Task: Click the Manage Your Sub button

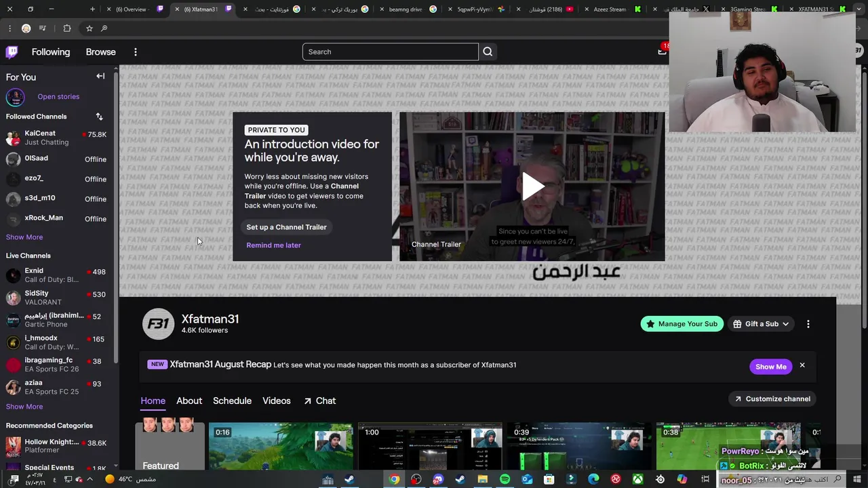Action: 682,324
